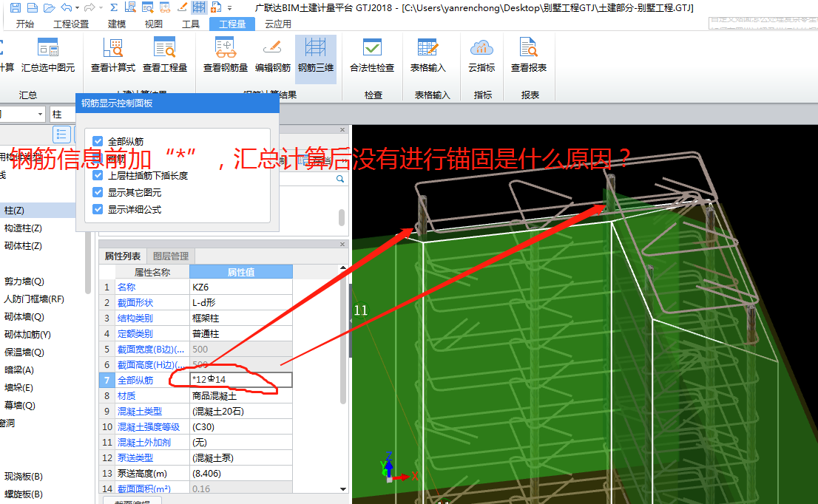Viewport: 818px width, 504px height.
Task: Click 汇总选中图元 ribbon button
Action: click(x=48, y=55)
